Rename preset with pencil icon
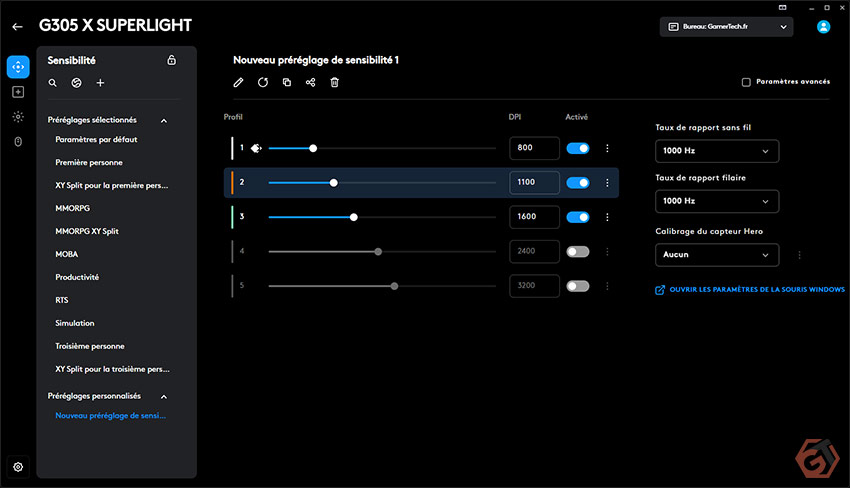This screenshot has width=850, height=488. tap(238, 82)
